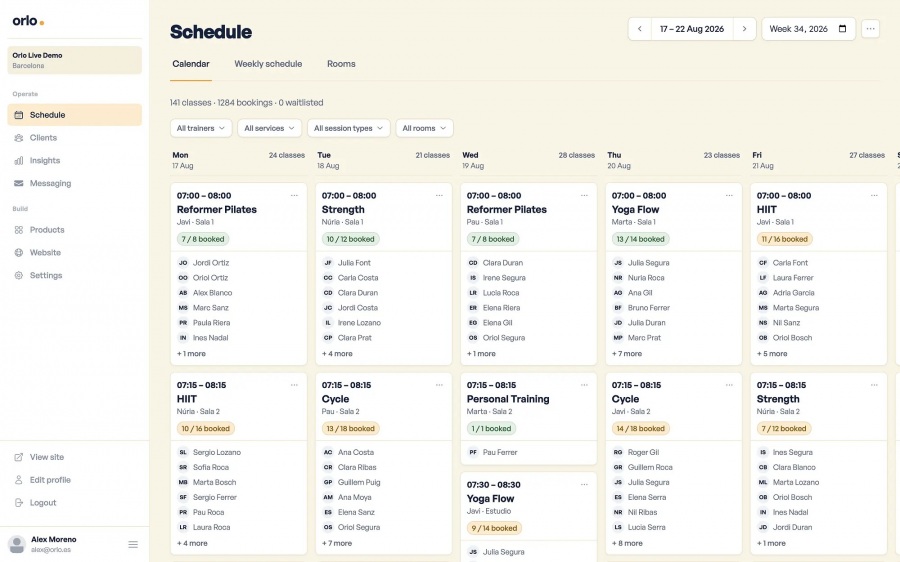Select attendee Carla Font in Friday HIIT
900x562 pixels.
[783, 263]
